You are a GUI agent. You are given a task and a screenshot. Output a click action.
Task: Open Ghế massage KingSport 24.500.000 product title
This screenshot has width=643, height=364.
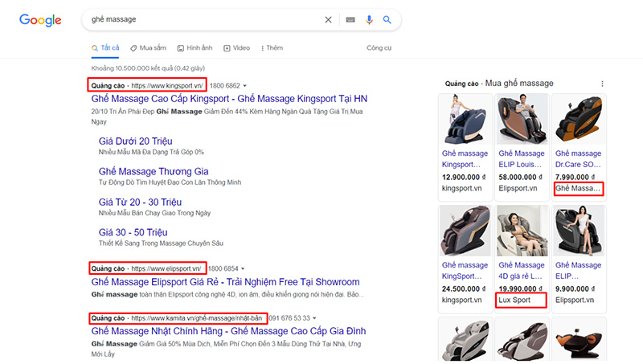tap(465, 271)
